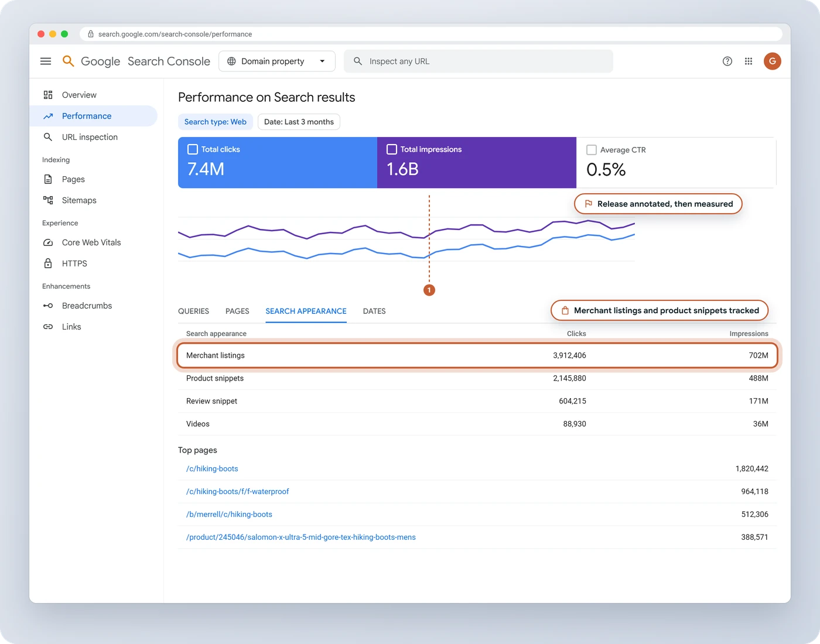The height and width of the screenshot is (644, 820).
Task: Open the Help question mark icon
Action: point(727,61)
